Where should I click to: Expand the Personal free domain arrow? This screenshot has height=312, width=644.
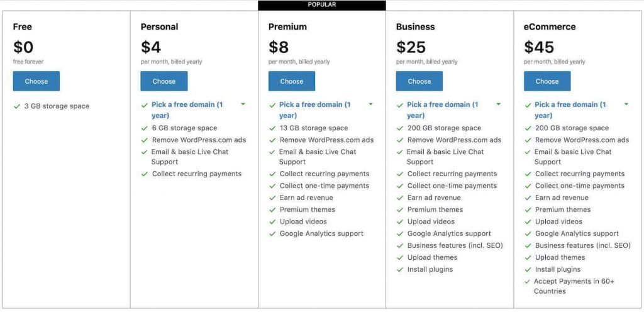click(243, 104)
